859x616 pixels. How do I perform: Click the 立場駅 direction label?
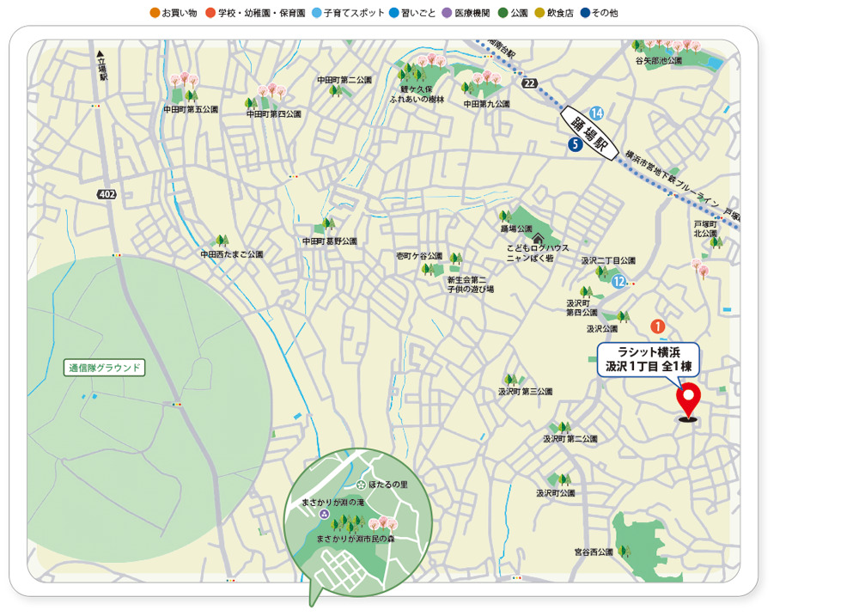101,67
